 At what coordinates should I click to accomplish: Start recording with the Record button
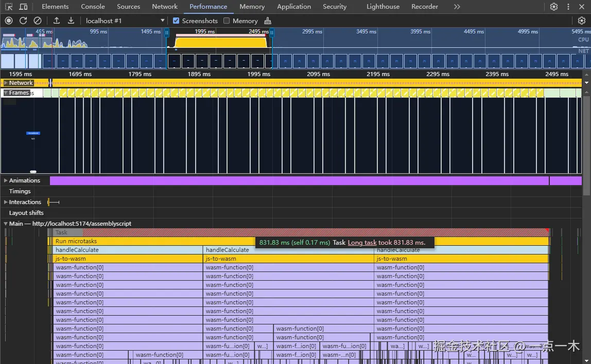tap(9, 21)
